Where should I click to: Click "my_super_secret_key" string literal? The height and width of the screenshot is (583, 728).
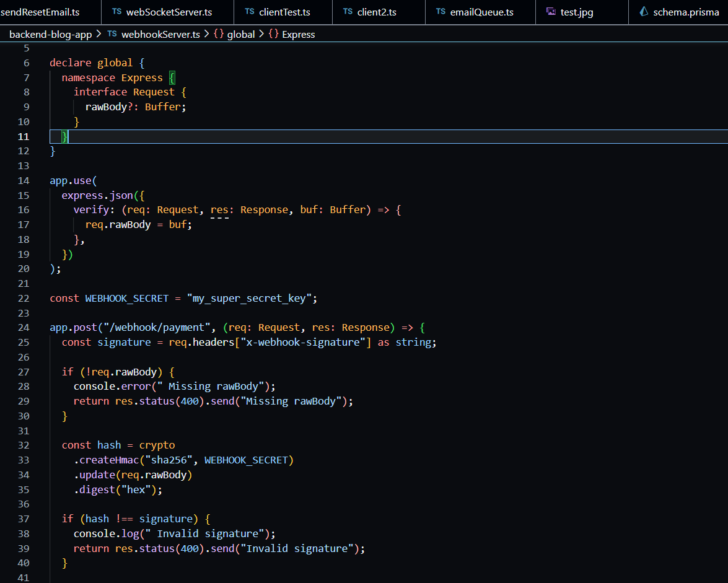pyautogui.click(x=249, y=299)
